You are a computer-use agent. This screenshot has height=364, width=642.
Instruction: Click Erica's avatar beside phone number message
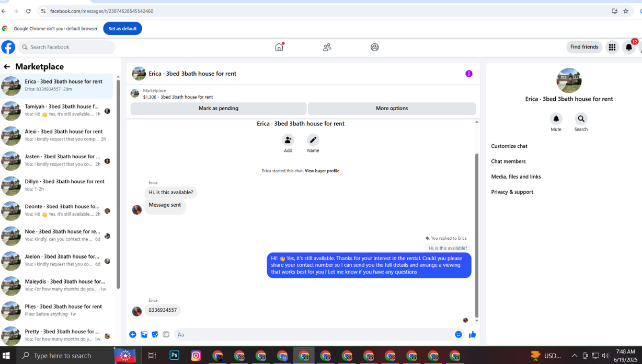point(137,311)
